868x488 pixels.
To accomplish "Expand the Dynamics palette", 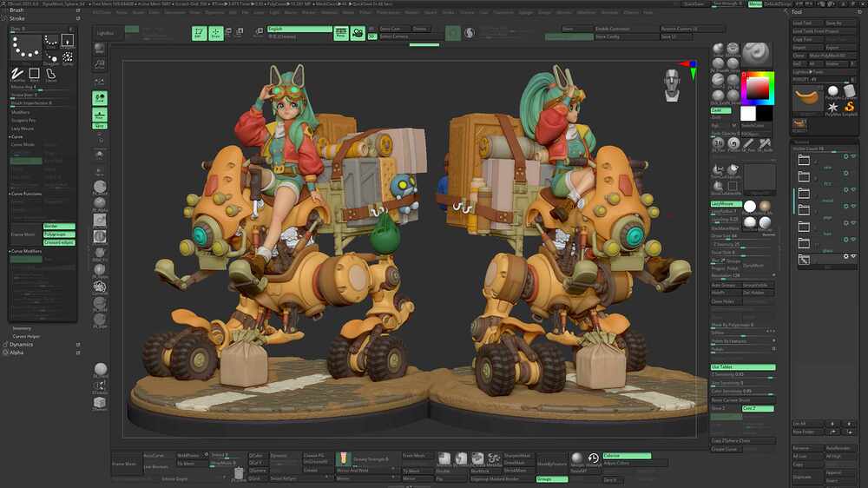I will tap(21, 345).
